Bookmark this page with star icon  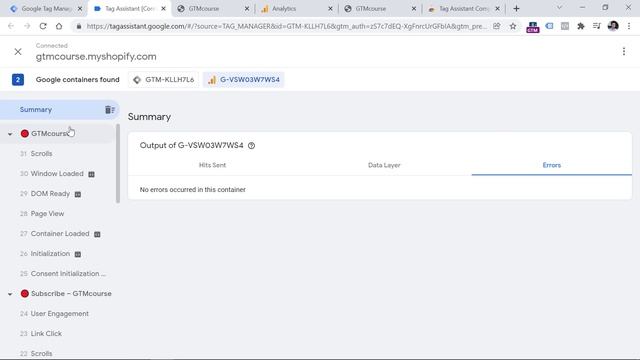click(513, 26)
